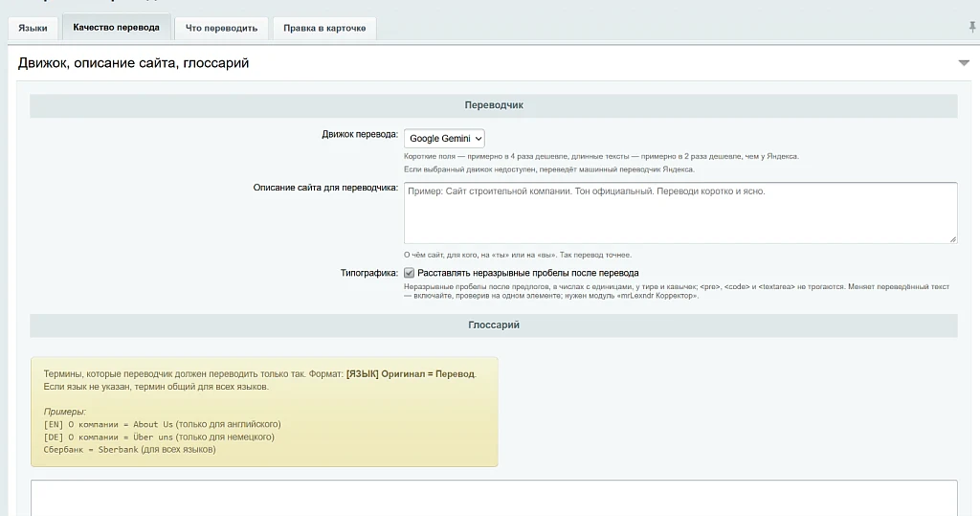Image resolution: width=980 pixels, height=516 pixels.
Task: Click the Движок перевода label
Action: pyautogui.click(x=360, y=134)
